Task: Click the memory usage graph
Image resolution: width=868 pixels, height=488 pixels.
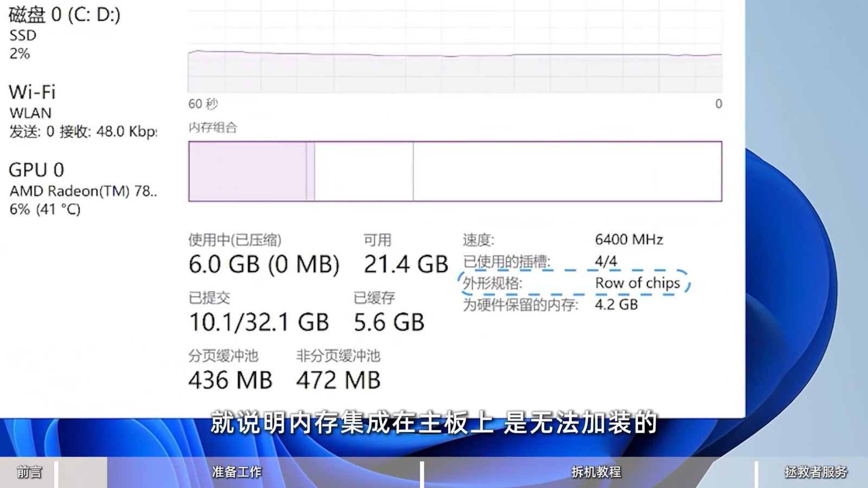Action: [x=455, y=54]
